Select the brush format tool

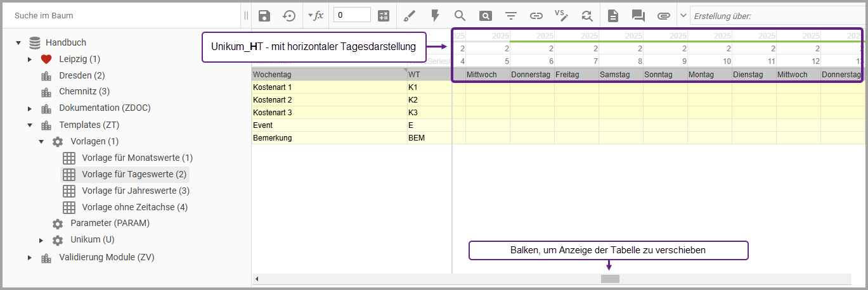[410, 16]
